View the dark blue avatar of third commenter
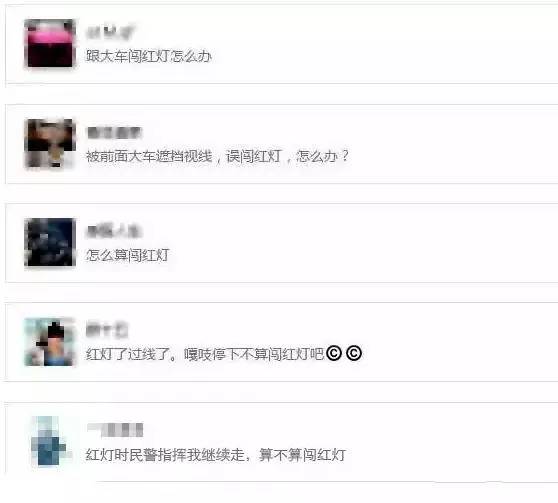Image resolution: width=558 pixels, height=503 pixels. [x=50, y=242]
